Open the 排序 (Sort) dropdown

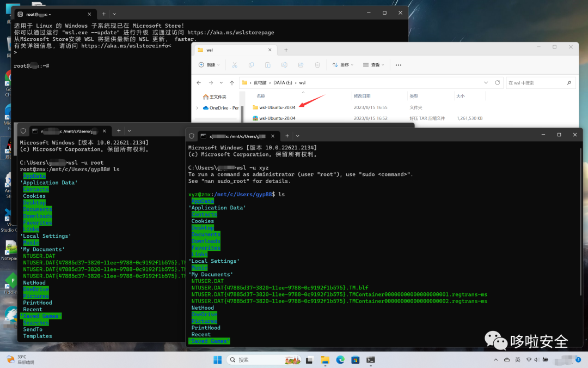343,65
